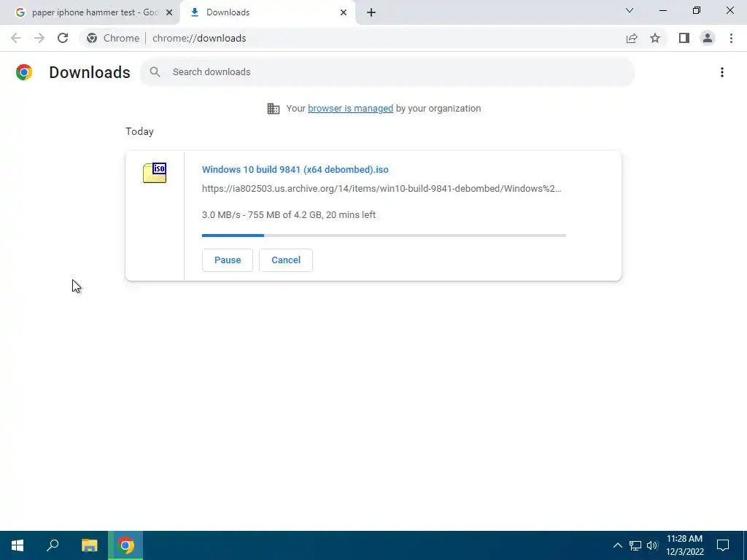Screen dimensions: 747x560
Task: Click the search magnifier in downloads
Action: 155,72
